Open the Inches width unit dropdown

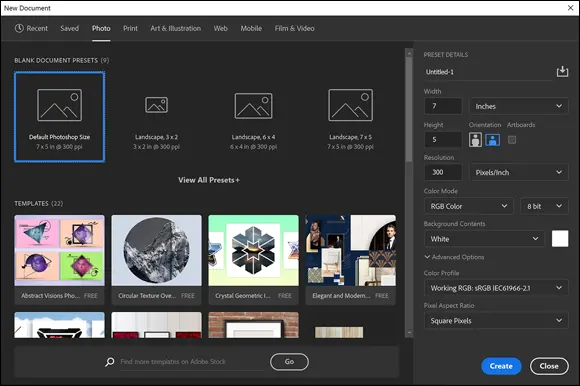(x=519, y=106)
